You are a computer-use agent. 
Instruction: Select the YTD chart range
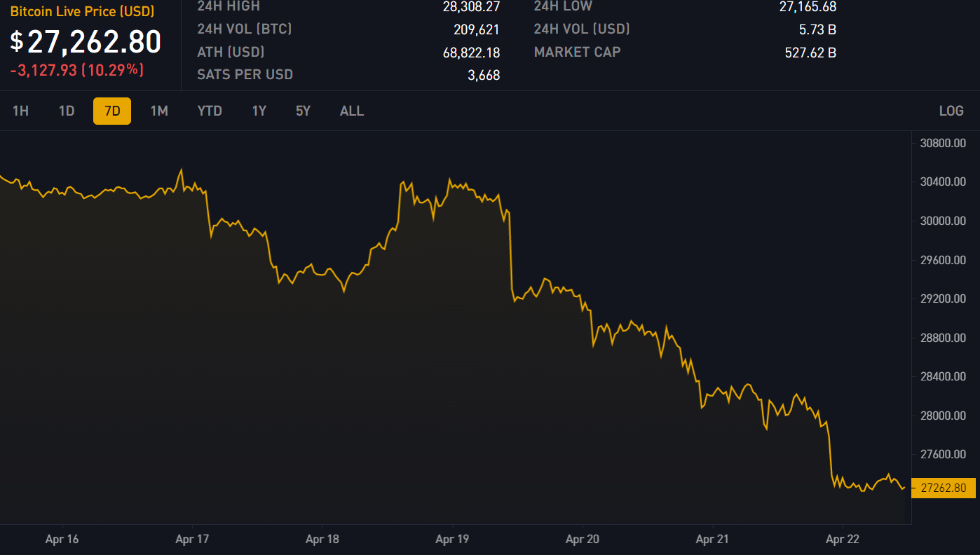point(210,111)
